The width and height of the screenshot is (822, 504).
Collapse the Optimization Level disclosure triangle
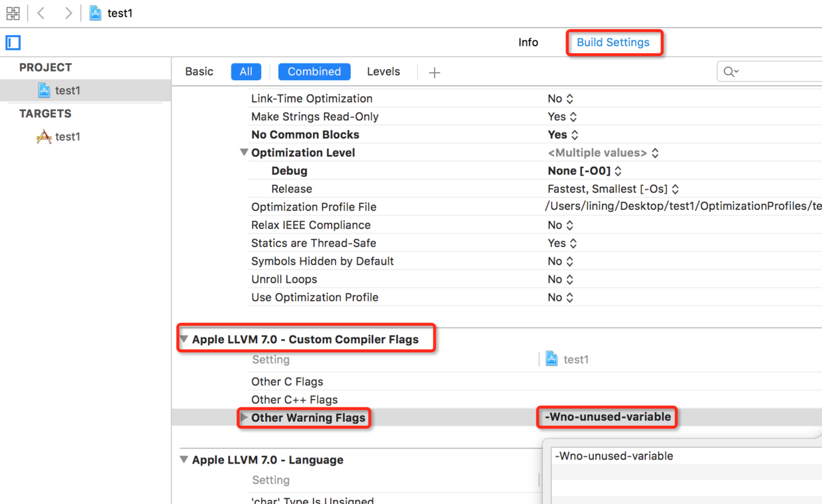tap(244, 152)
